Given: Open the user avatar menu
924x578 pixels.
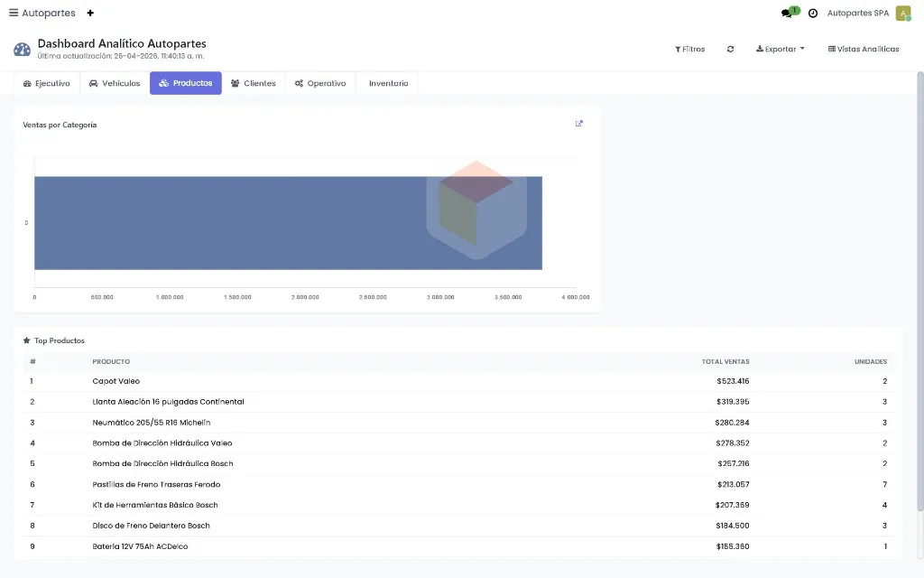Looking at the screenshot, I should click(902, 13).
